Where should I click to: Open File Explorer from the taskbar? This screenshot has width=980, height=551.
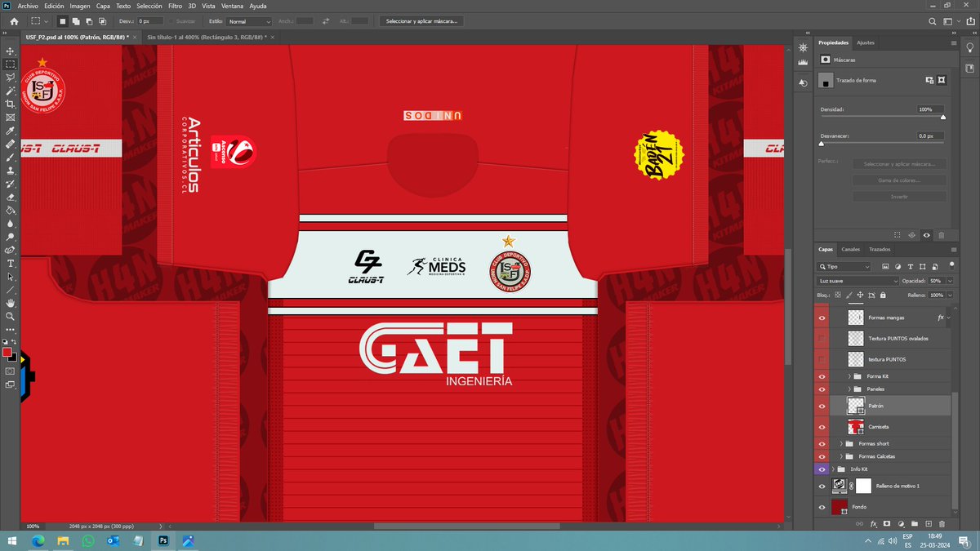(x=63, y=540)
